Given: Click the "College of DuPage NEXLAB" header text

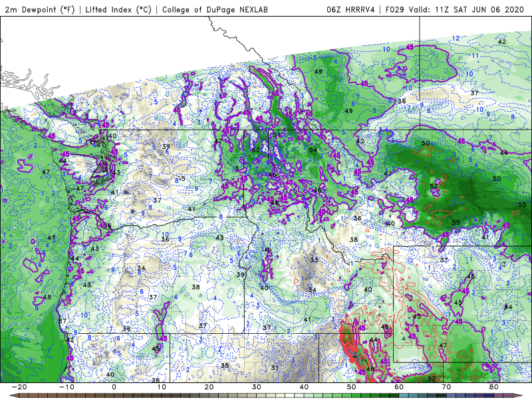Looking at the screenshot, I should pos(215,9).
